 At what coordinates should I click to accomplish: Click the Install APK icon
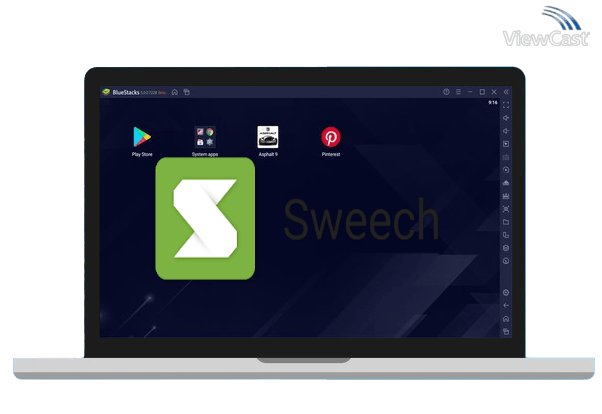506,183
